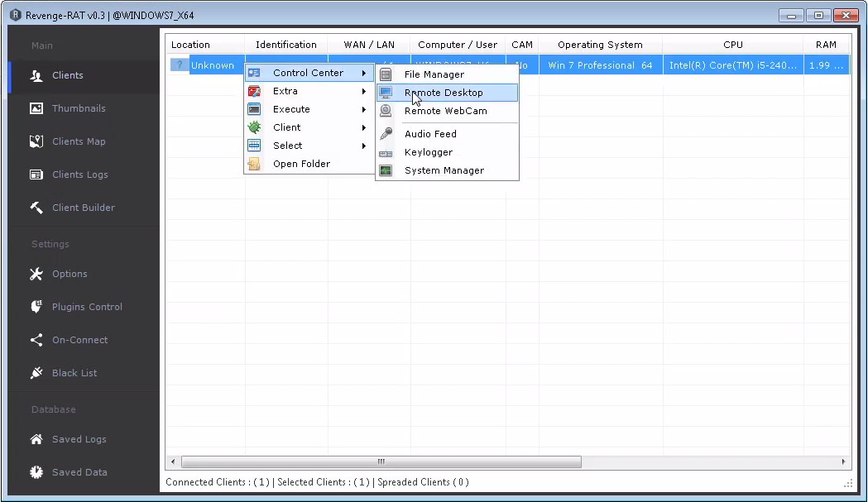Screen dimensions: 868x502
Task: Click the Open Folder icon
Action: pos(254,164)
